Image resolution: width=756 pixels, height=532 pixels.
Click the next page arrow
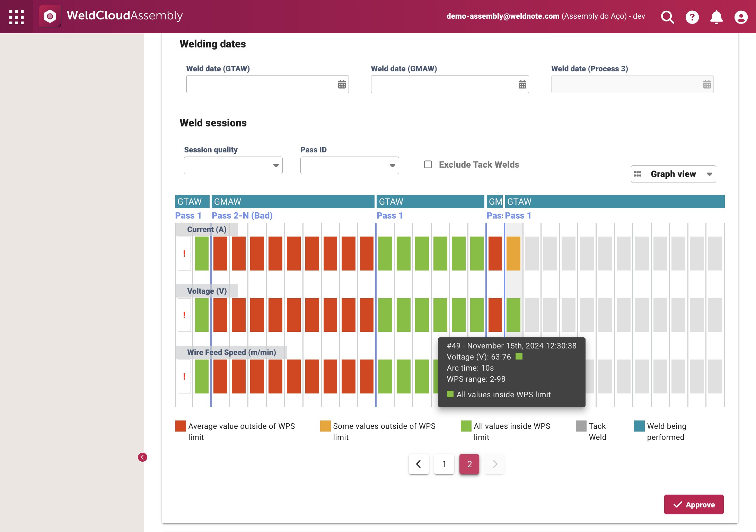(495, 464)
